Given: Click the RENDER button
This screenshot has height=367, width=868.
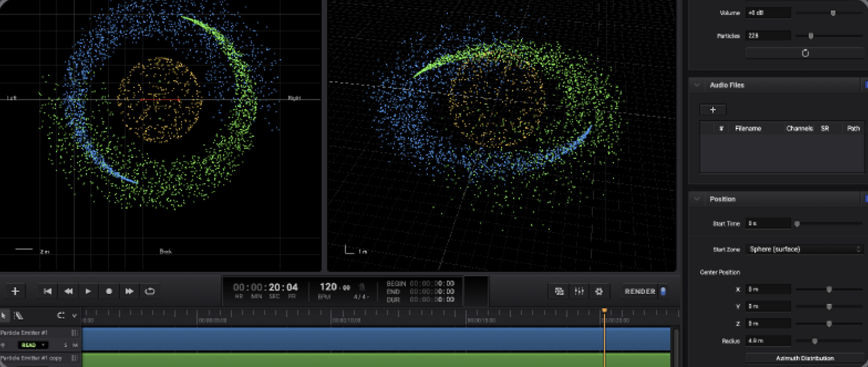Looking at the screenshot, I should click(x=640, y=291).
